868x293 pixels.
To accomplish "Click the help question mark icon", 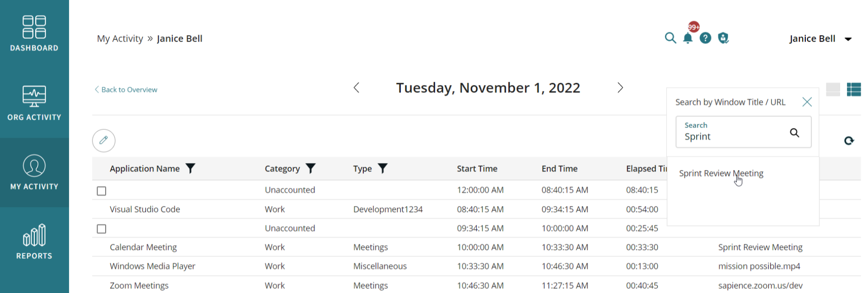I will (706, 38).
